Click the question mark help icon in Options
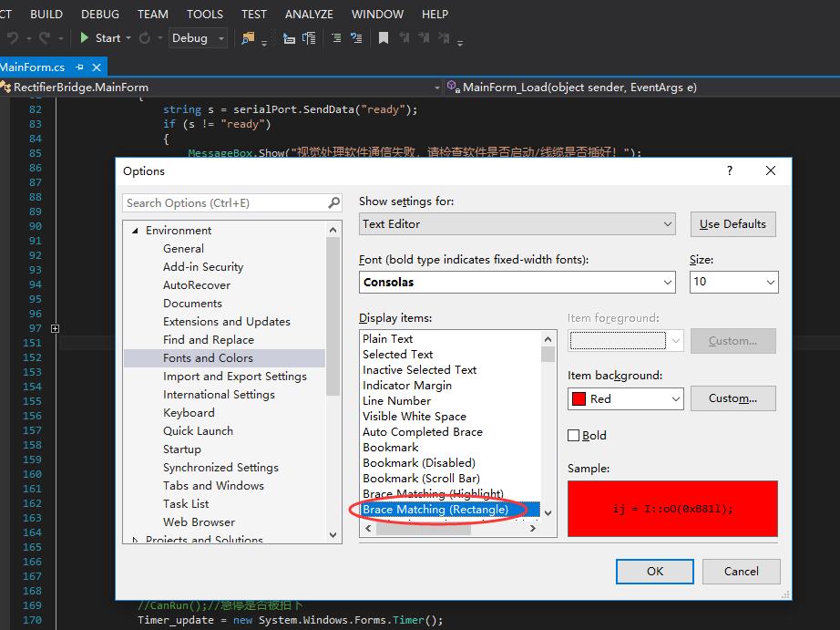The height and width of the screenshot is (630, 840). click(x=729, y=170)
